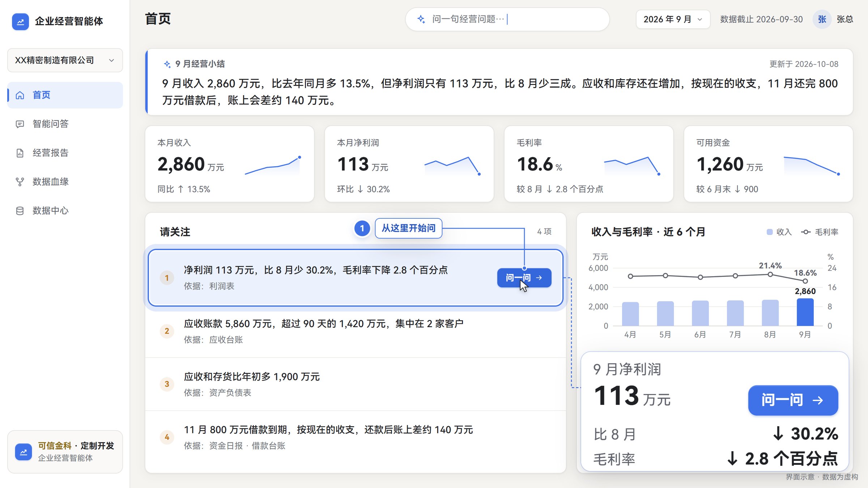Viewport: 868px width, 488px height.
Task: Click the 数据截止 2026-09-30 text
Action: point(761,19)
